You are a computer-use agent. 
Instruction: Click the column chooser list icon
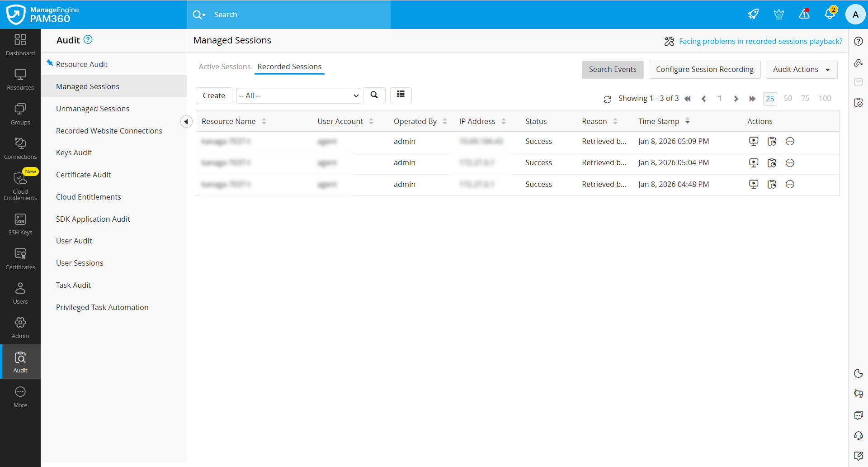tap(401, 95)
